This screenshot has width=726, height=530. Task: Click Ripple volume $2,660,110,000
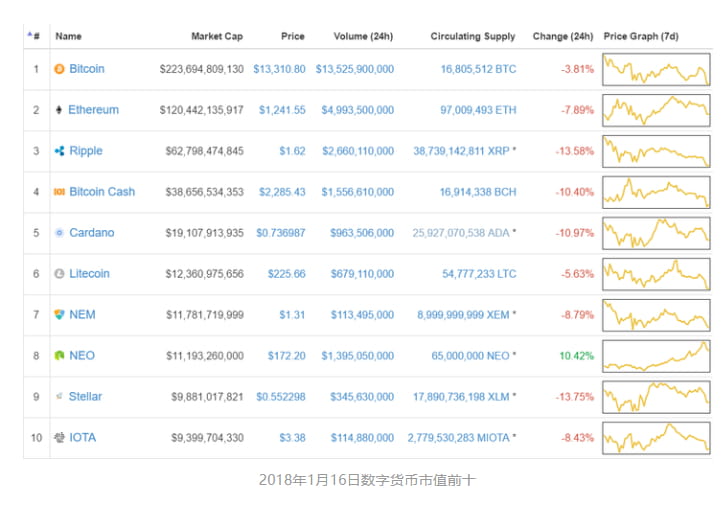358,151
